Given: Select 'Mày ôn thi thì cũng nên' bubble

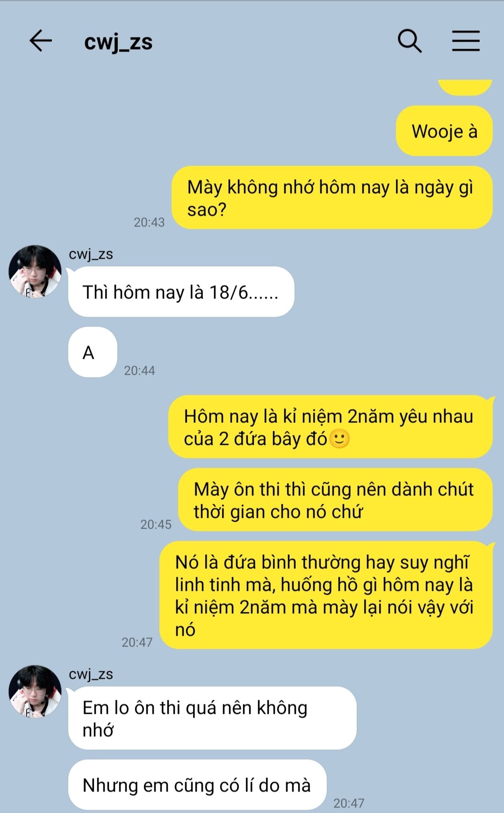Looking at the screenshot, I should click(x=335, y=500).
